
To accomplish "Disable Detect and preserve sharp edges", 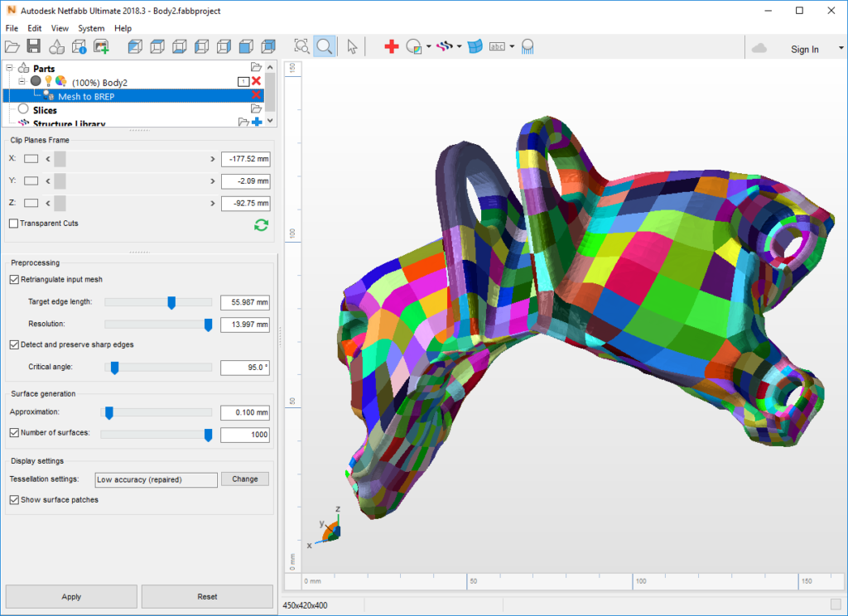I will pyautogui.click(x=14, y=344).
